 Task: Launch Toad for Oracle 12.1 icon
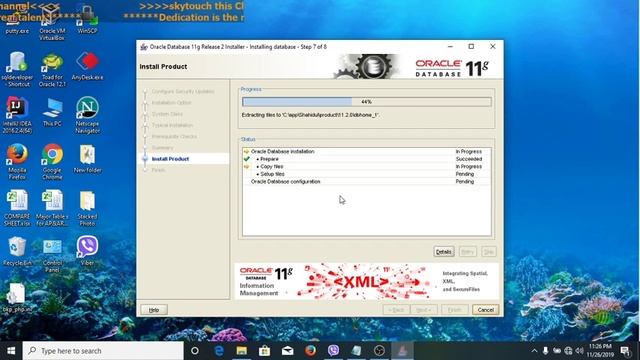click(52, 69)
